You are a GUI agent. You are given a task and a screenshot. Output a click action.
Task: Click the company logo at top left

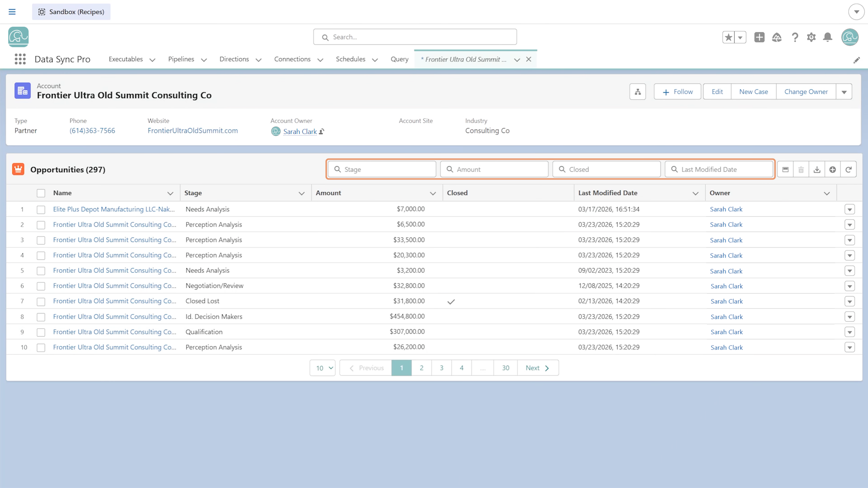pos(19,37)
